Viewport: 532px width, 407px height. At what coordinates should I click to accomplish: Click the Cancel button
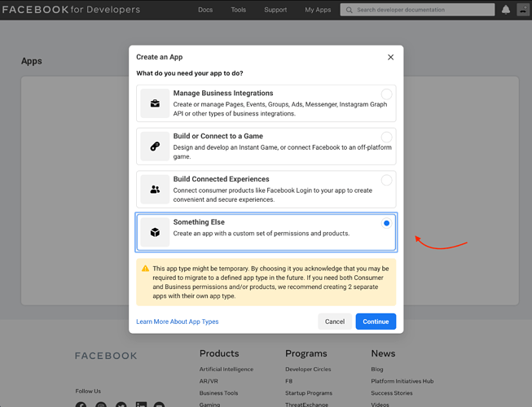[335, 322]
